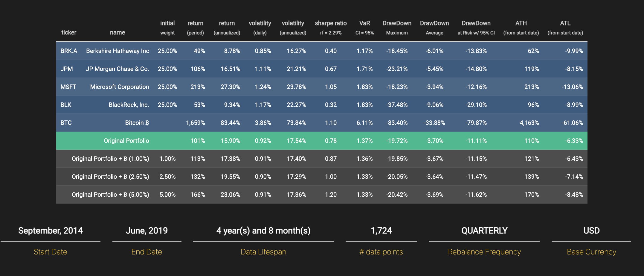Viewport: 644px width, 276px height.
Task: Click the Original Portfolio + ₿ (1.00%) row label
Action: pos(110,159)
